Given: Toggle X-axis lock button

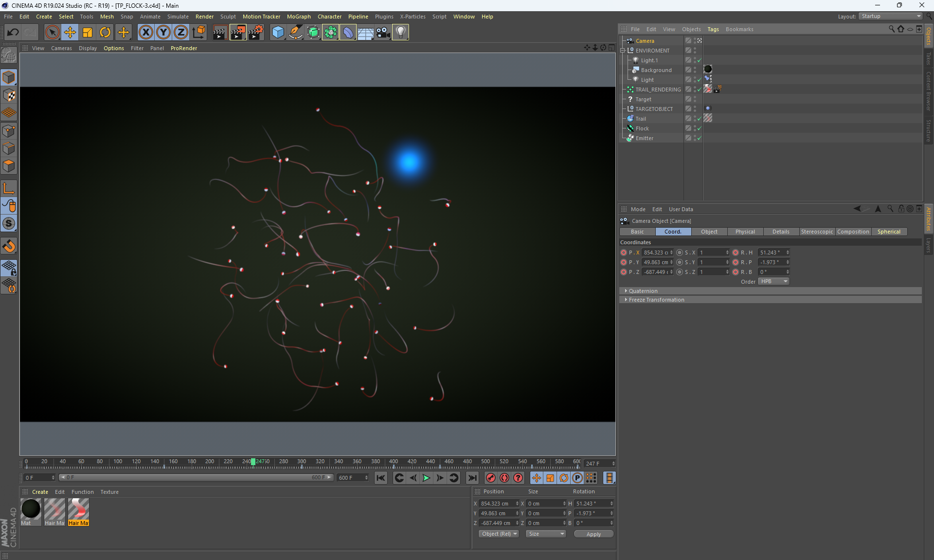Looking at the screenshot, I should pos(145,33).
